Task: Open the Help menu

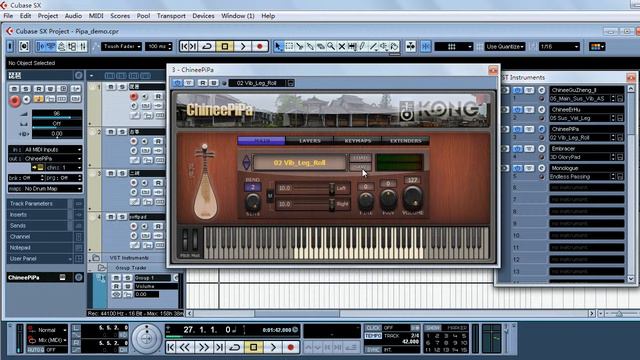Action: pyautogui.click(x=268, y=16)
